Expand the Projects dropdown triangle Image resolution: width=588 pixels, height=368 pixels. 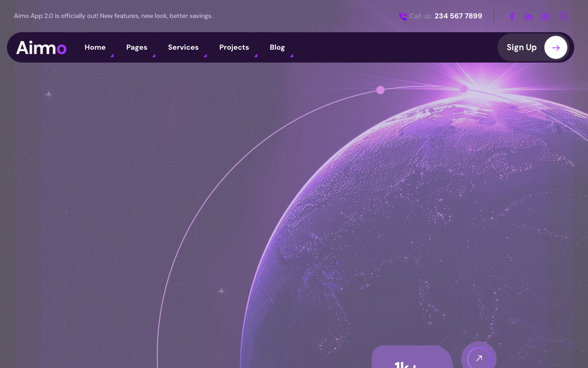[x=256, y=55]
